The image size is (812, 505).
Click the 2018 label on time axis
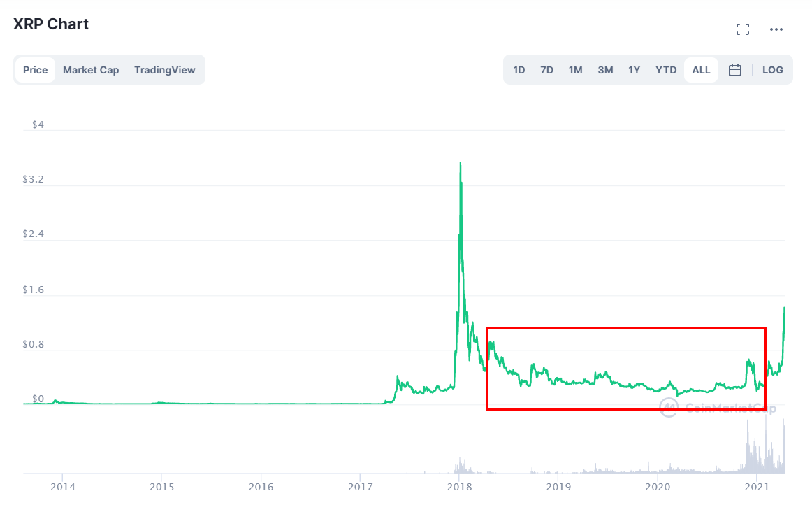(x=459, y=486)
